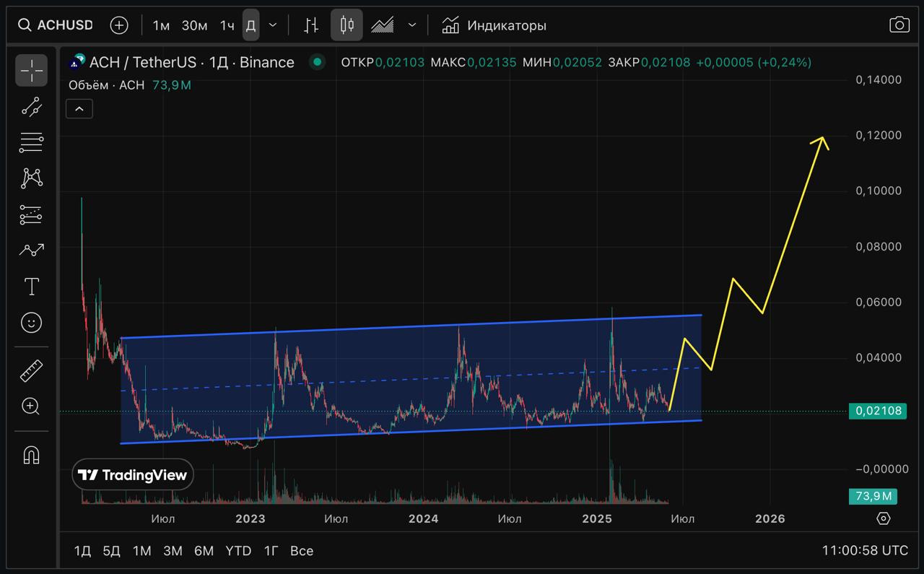Screen dimensions: 924x574
Task: Click the 73,9M volume axis label
Action: click(x=873, y=496)
